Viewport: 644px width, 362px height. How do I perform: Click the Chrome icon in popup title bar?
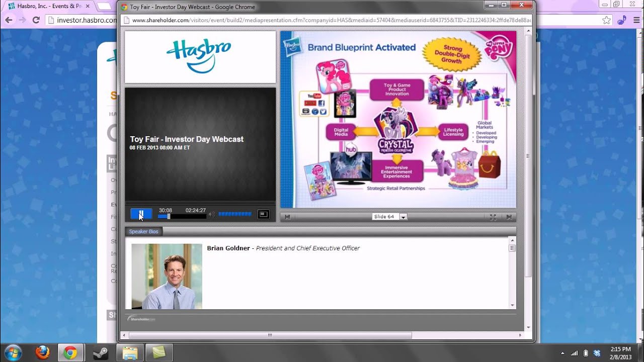[x=124, y=7]
